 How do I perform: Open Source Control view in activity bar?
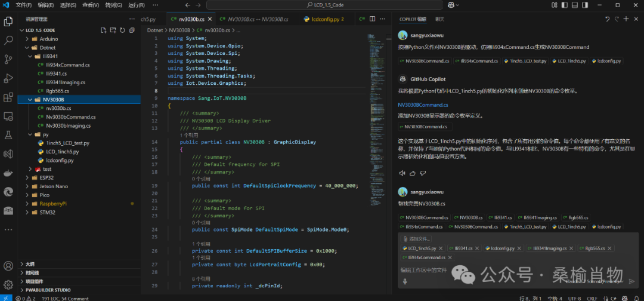8,59
